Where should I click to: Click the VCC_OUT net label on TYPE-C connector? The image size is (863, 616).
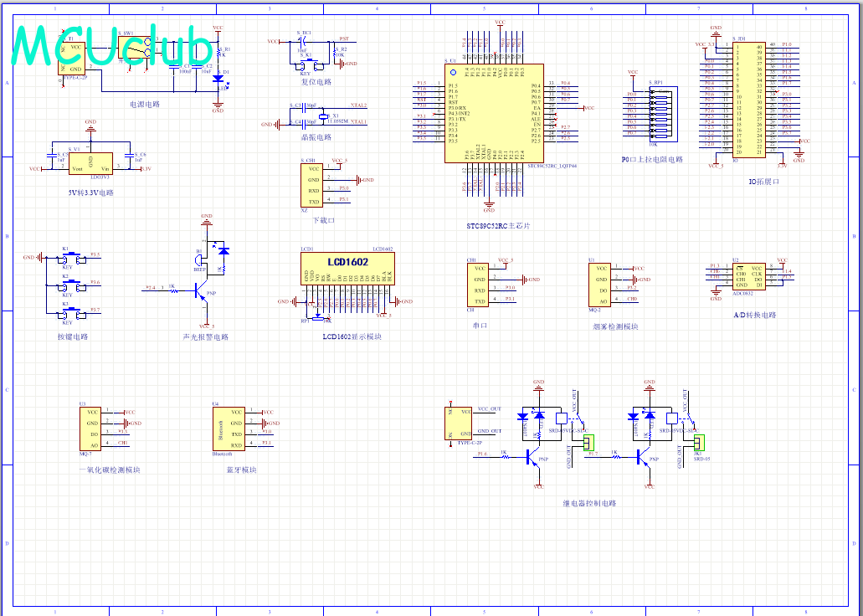[490, 409]
